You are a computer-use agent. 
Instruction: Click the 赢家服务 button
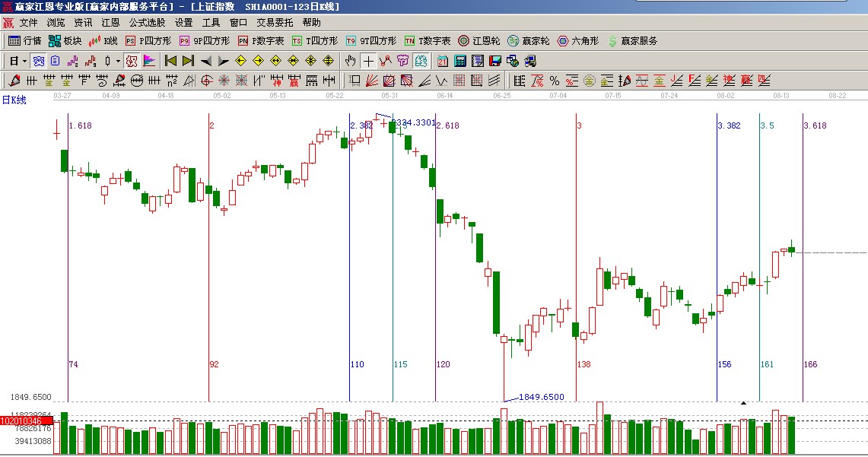tap(632, 41)
